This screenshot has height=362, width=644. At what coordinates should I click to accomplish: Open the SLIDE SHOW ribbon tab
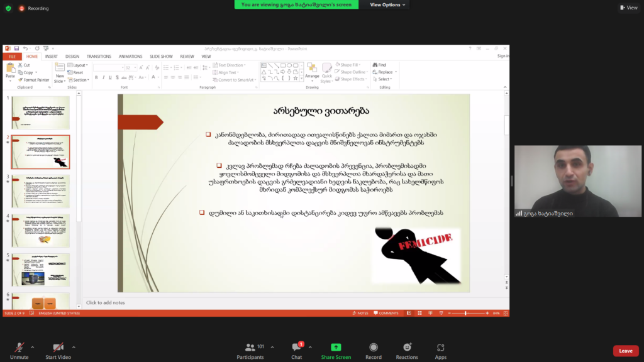tap(162, 56)
